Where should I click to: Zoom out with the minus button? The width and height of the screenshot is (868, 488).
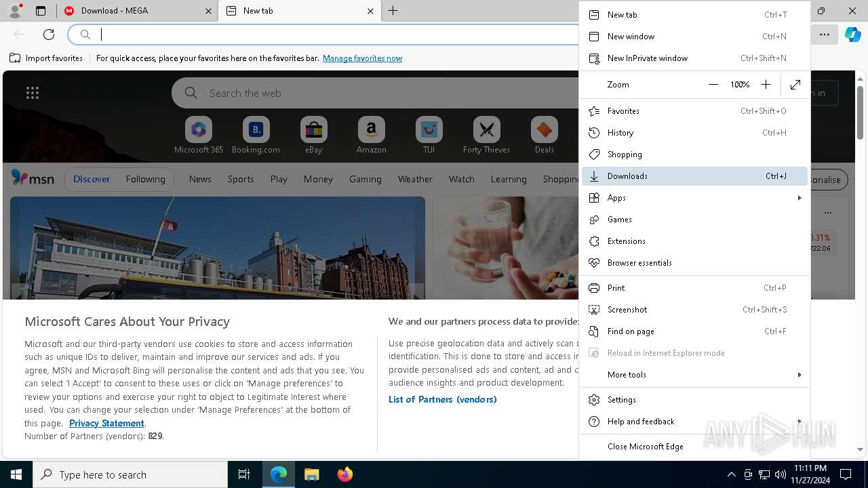pos(713,85)
